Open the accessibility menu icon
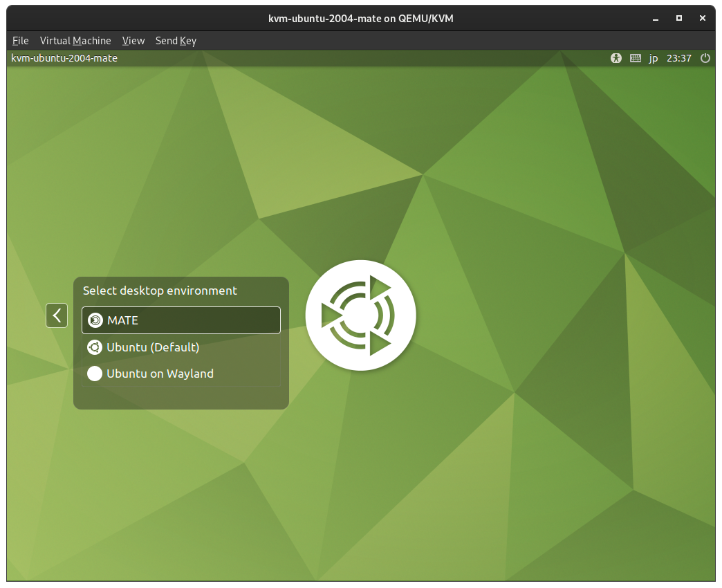 coord(616,58)
